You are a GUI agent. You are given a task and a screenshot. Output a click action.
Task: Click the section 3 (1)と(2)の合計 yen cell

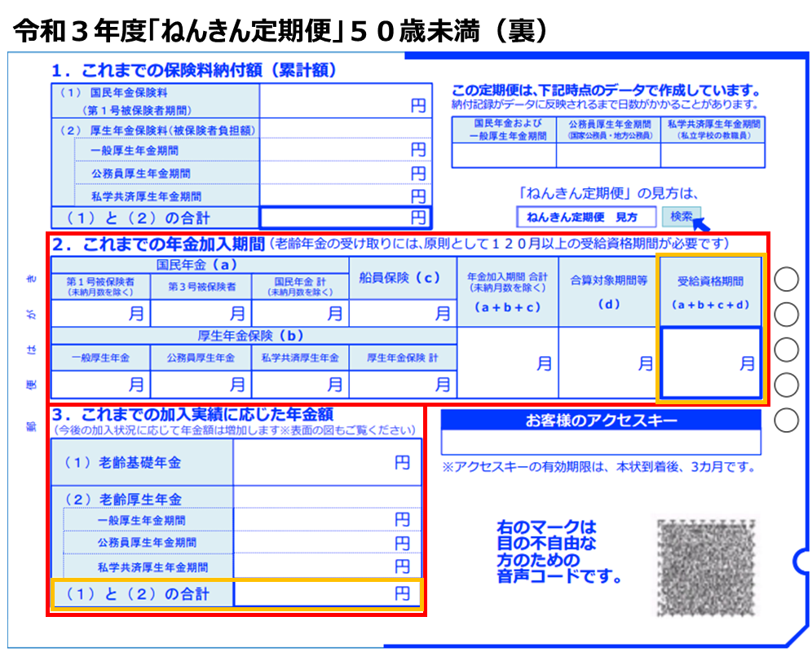[327, 594]
